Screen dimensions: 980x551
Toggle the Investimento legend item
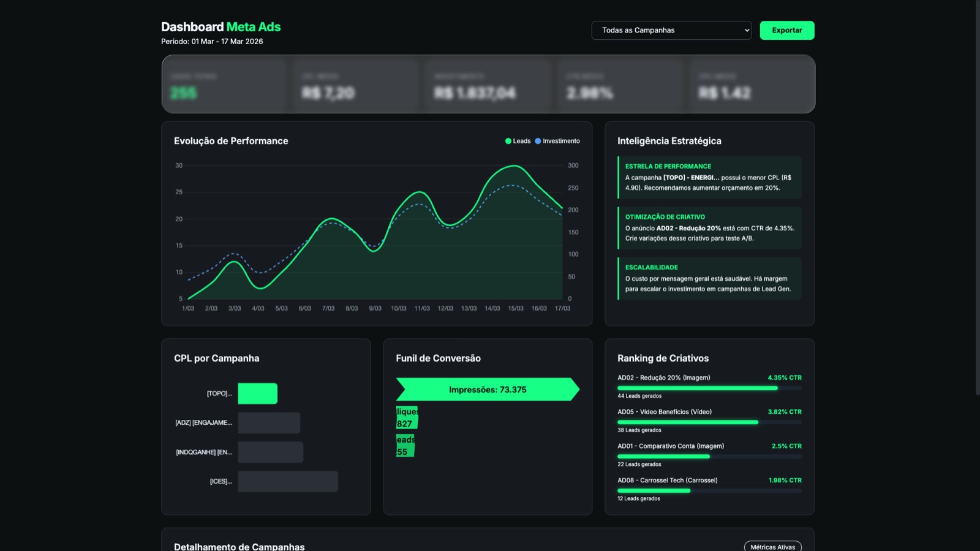click(x=557, y=141)
